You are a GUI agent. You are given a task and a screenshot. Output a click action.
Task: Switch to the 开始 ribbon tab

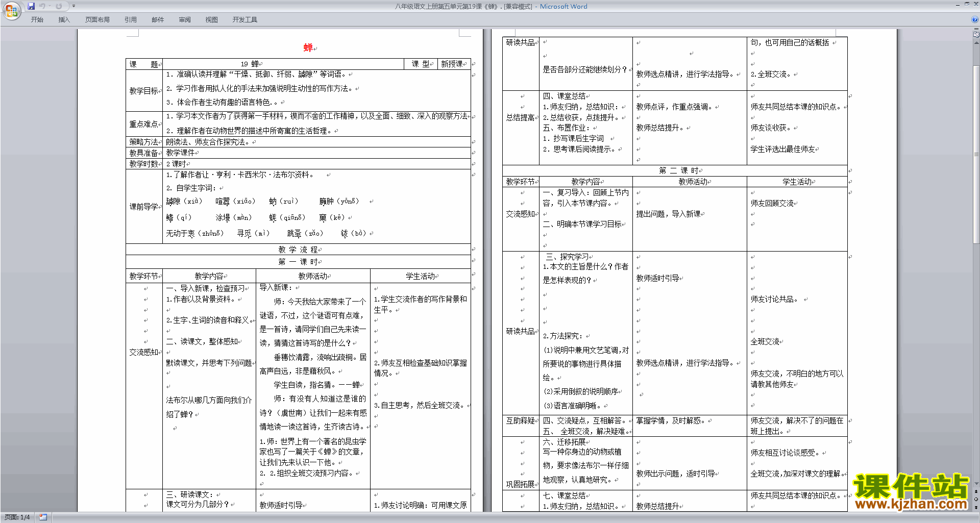click(x=37, y=20)
